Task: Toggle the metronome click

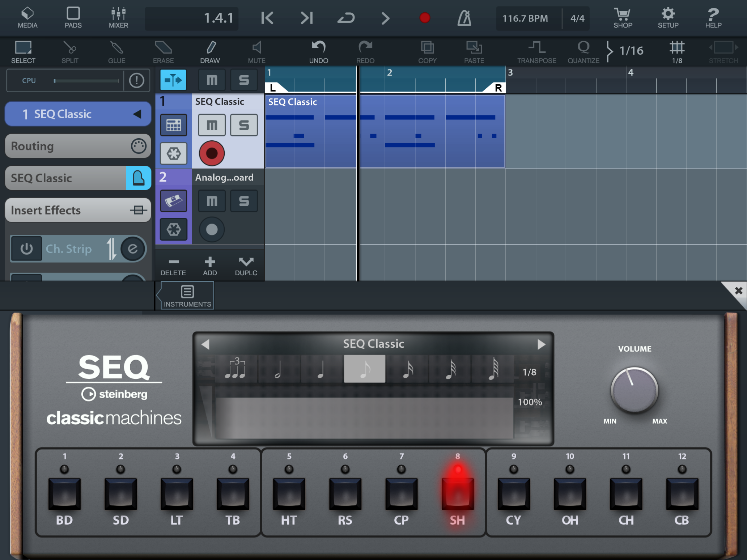Action: pyautogui.click(x=464, y=18)
